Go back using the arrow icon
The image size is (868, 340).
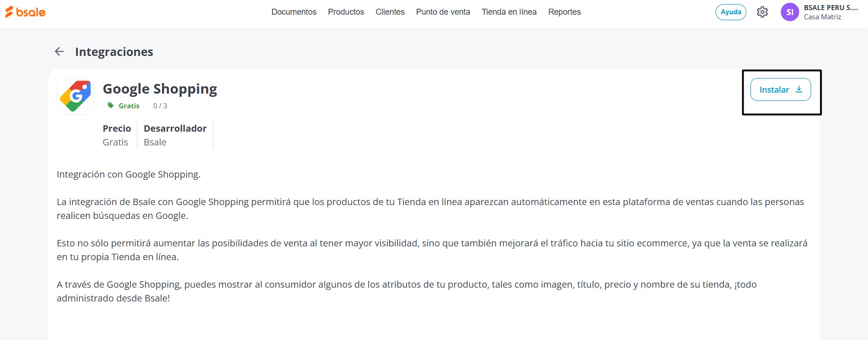tap(59, 51)
